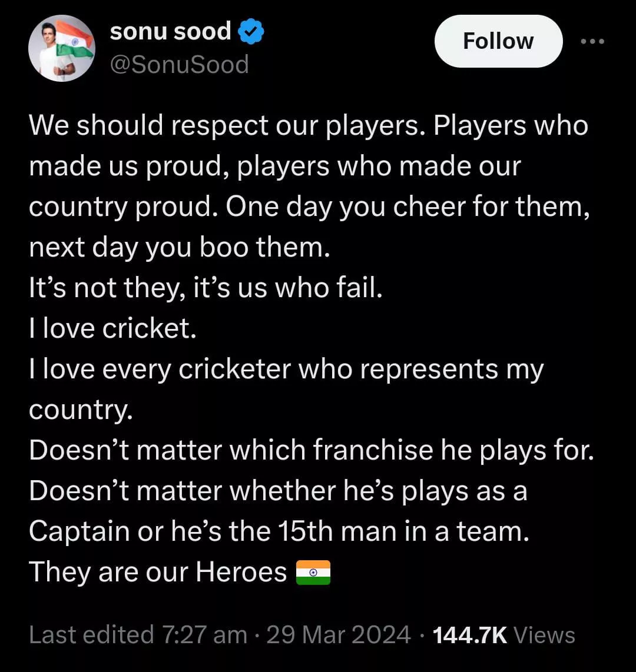Click "I love every cricketer who represents my"
This screenshot has width=636, height=672.
coord(286,370)
